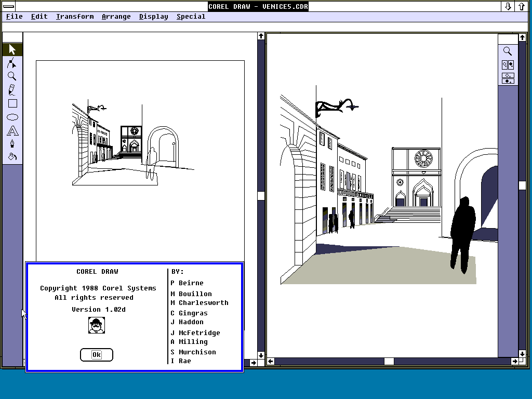Click the magnifier icon in preview window
This screenshot has height=399, width=532.
point(508,51)
